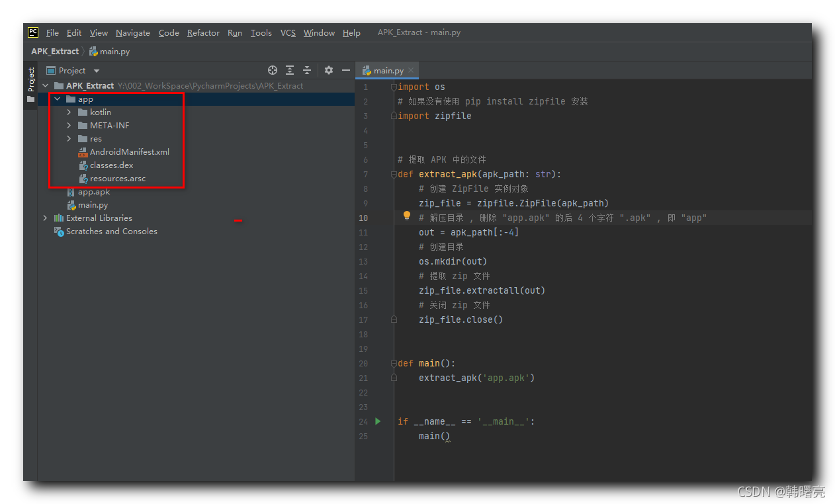Image resolution: width=835 pixels, height=504 pixels.
Task: Click the META-INF folder icon
Action: point(83,126)
